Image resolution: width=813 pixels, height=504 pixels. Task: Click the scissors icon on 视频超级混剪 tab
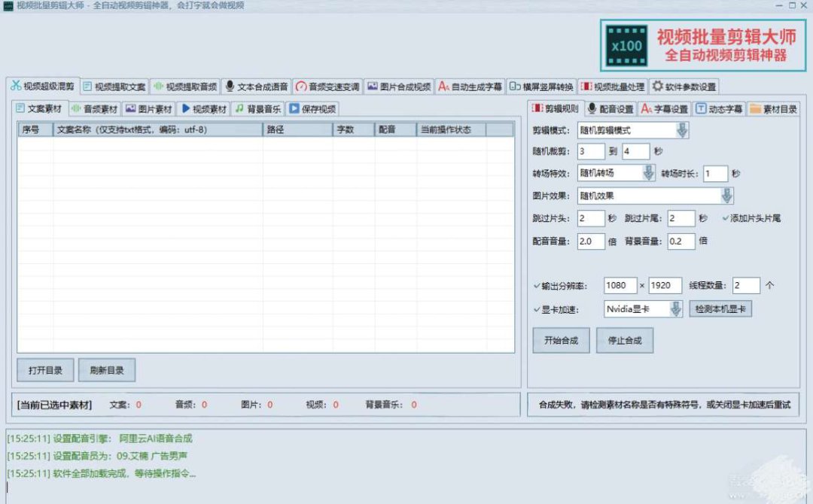point(15,86)
